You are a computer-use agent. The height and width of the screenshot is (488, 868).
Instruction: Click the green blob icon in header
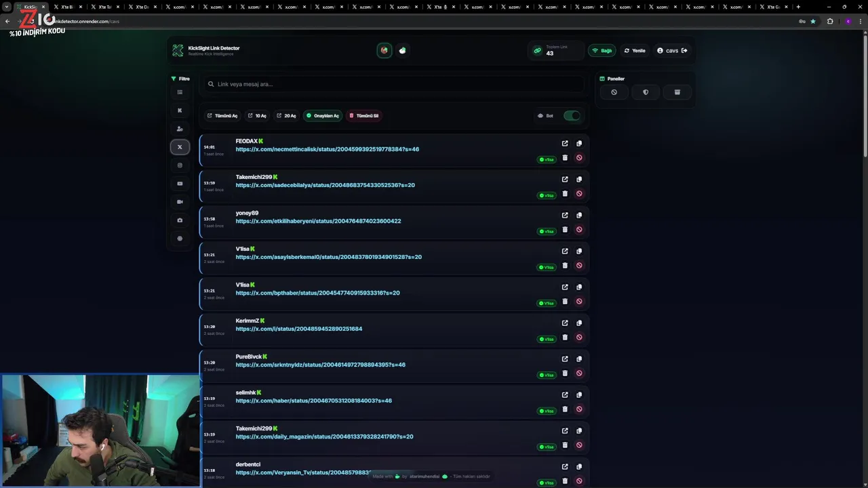(x=403, y=50)
